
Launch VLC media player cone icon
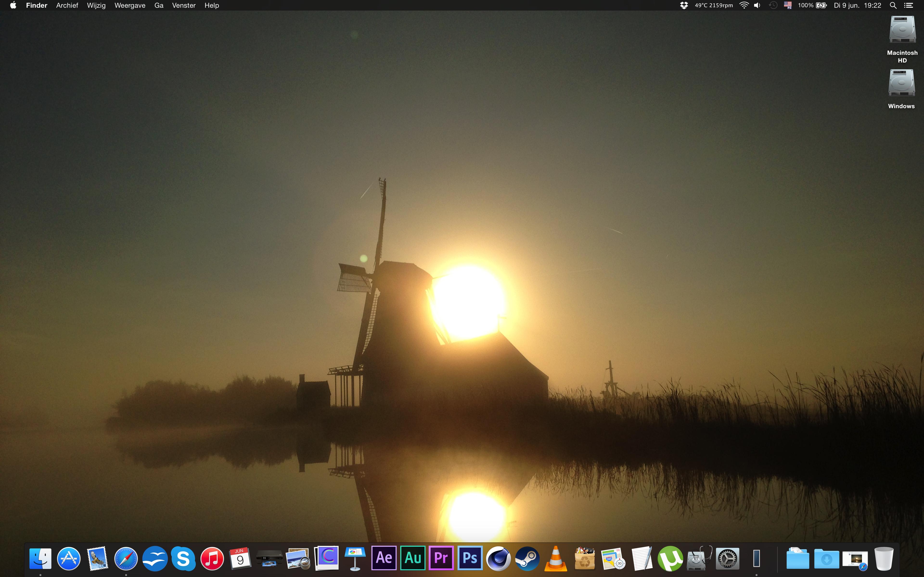[x=556, y=558]
